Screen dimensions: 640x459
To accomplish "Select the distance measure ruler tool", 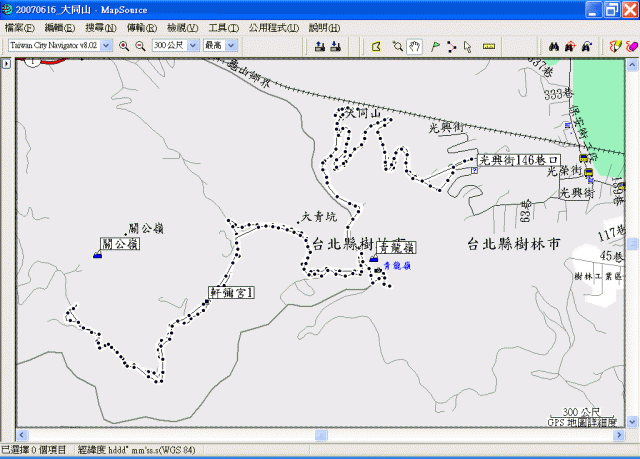I will 489,46.
